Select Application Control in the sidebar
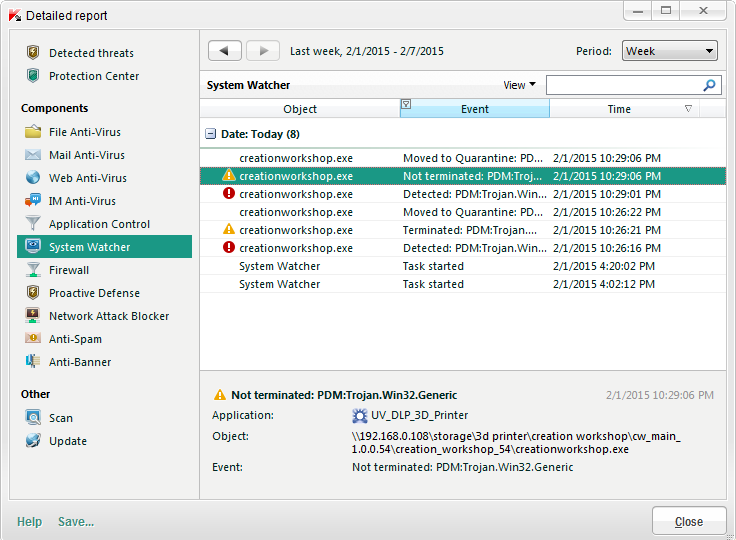The height and width of the screenshot is (540, 736). click(x=99, y=224)
